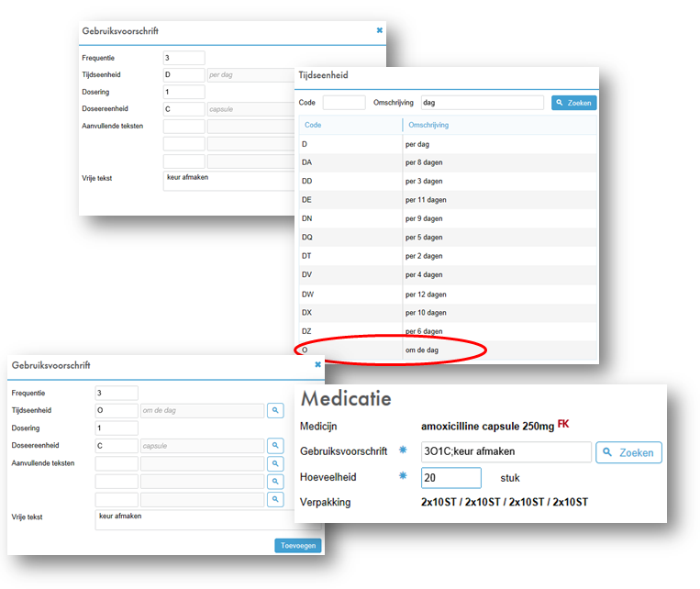Screen dimensions: 700x589
Task: Open Doseereenheid lookup next to greyed 'capsule' search icon
Action: (275, 445)
